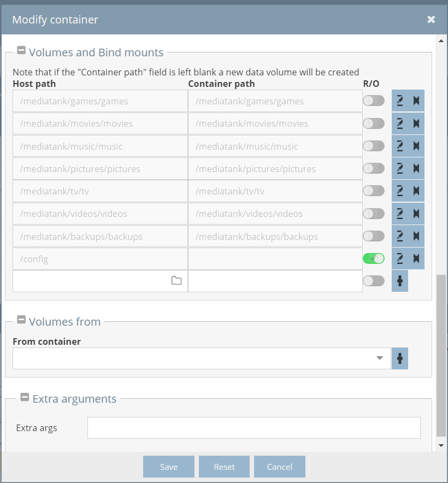Toggle R/O switch for /mediatank/videos/videos
Screen dimensions: 448x483
pos(374,214)
